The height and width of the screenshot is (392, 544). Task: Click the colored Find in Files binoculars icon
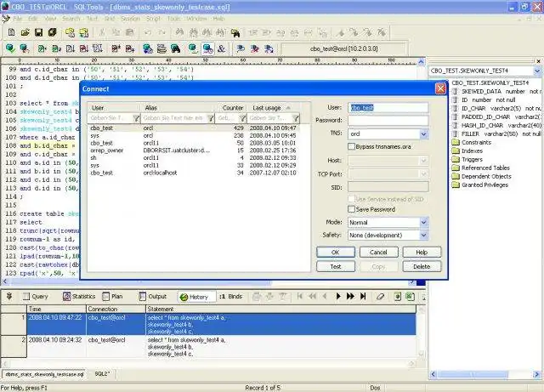235,33
